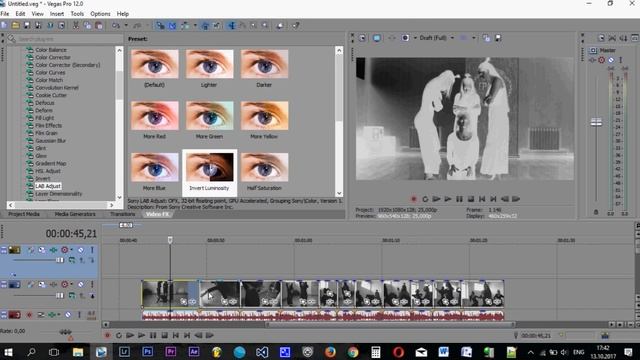Viewport: 640px width, 360px height.
Task: Select Gaussian Blur in the effects list
Action: (x=51, y=140)
